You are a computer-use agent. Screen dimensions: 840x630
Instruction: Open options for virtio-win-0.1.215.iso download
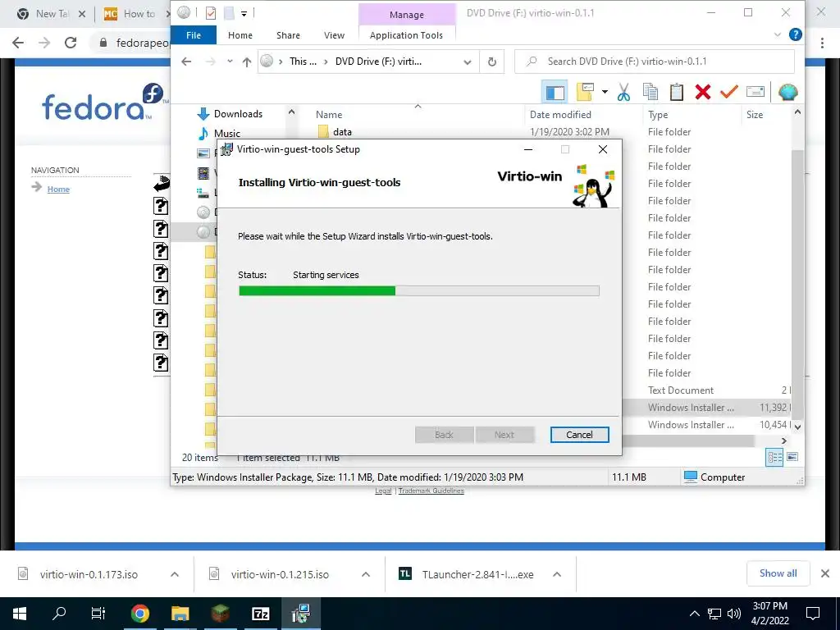366,574
